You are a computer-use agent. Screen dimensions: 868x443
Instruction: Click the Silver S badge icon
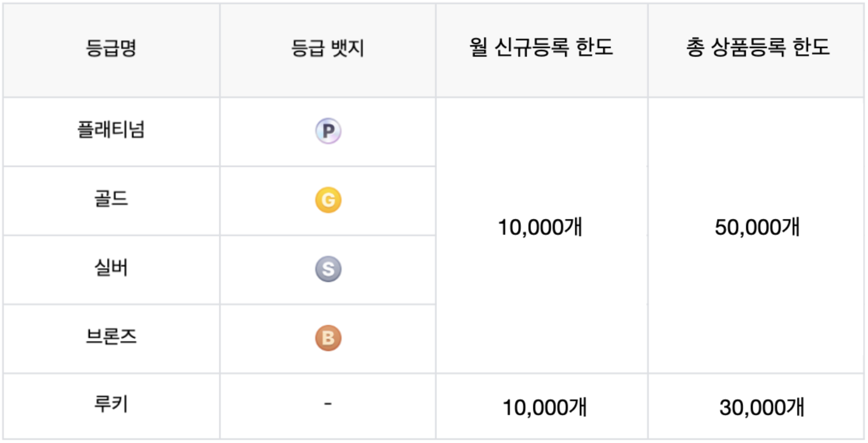click(328, 269)
